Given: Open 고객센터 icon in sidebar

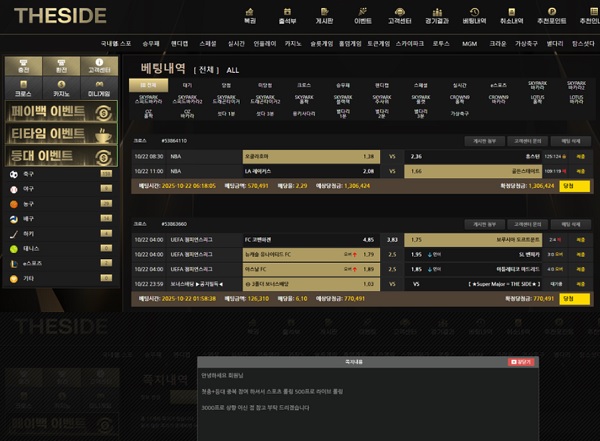Looking at the screenshot, I should [x=98, y=67].
